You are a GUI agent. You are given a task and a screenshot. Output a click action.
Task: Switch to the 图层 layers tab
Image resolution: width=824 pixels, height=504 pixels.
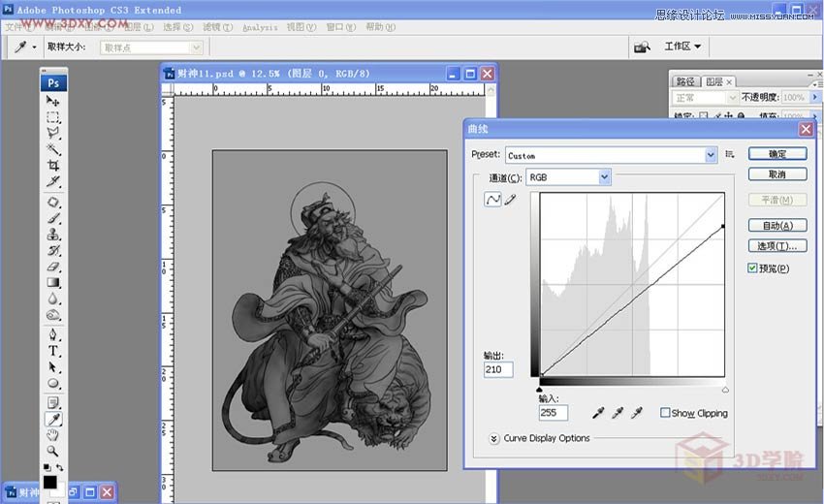(x=717, y=81)
